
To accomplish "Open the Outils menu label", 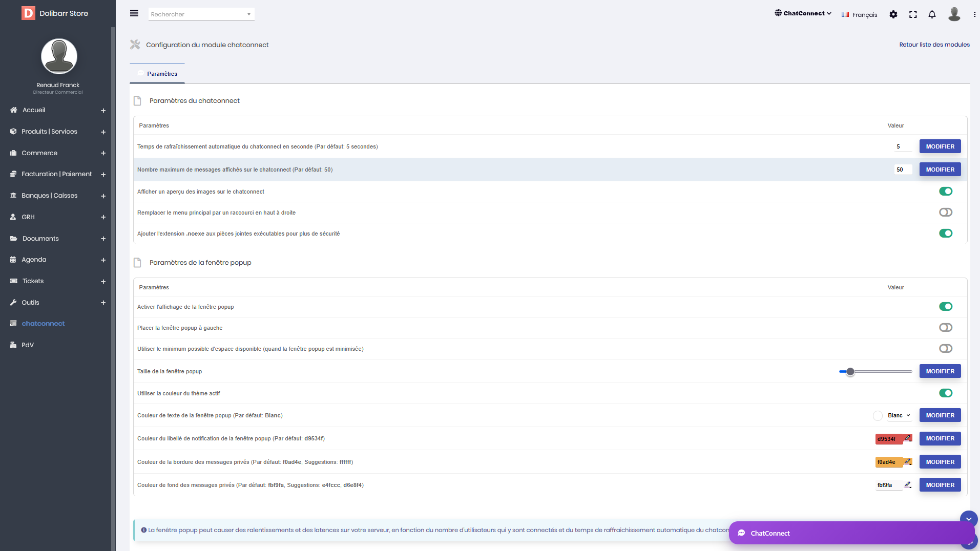I will click(x=30, y=303).
